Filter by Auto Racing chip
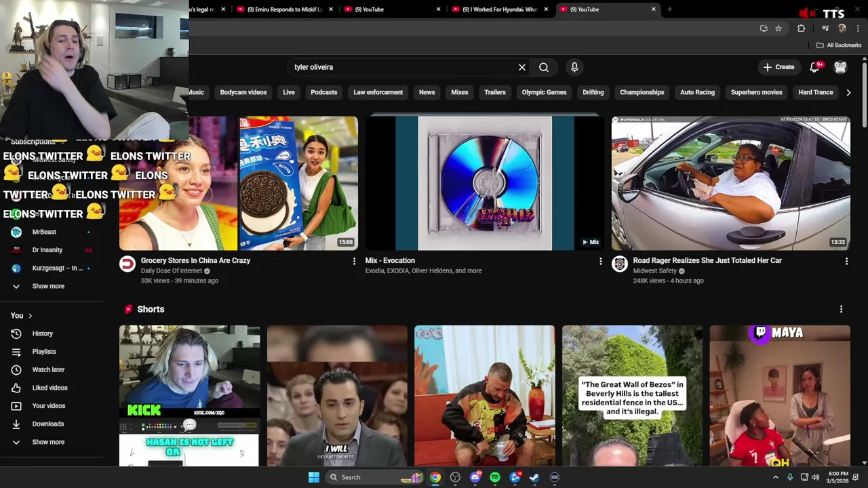 click(x=698, y=92)
